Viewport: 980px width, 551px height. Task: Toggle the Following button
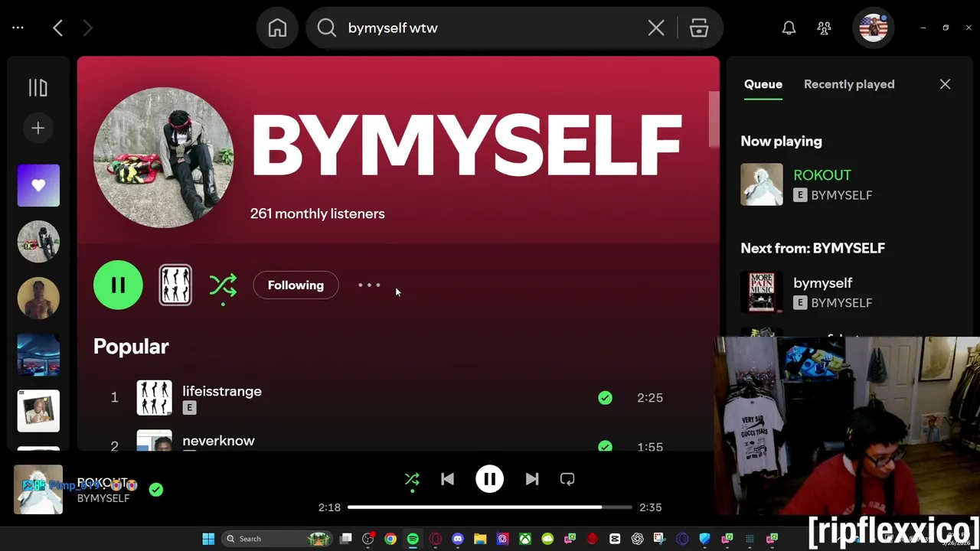pos(296,285)
